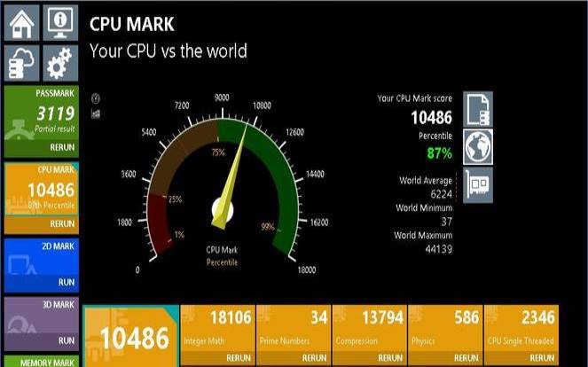Click the 75% marker on the gauge
The height and width of the screenshot is (367, 588).
[218, 152]
